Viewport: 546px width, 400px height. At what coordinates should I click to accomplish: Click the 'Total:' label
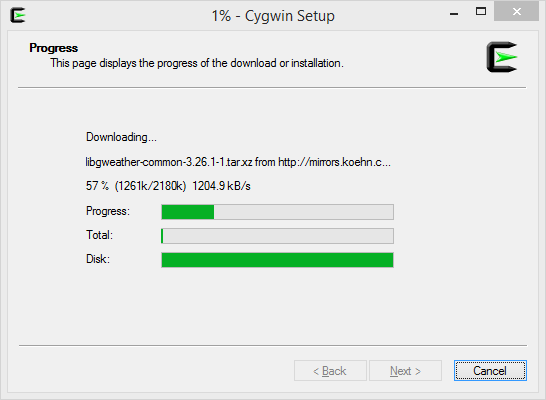(x=99, y=235)
